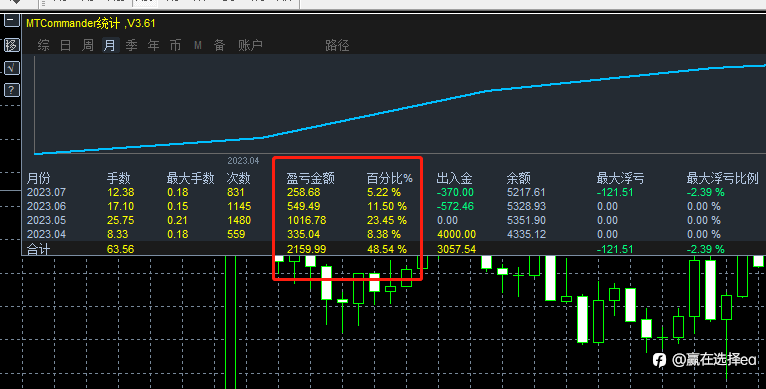The height and width of the screenshot is (389, 766).
Task: Select the 2023.07 month row label
Action: 46,193
